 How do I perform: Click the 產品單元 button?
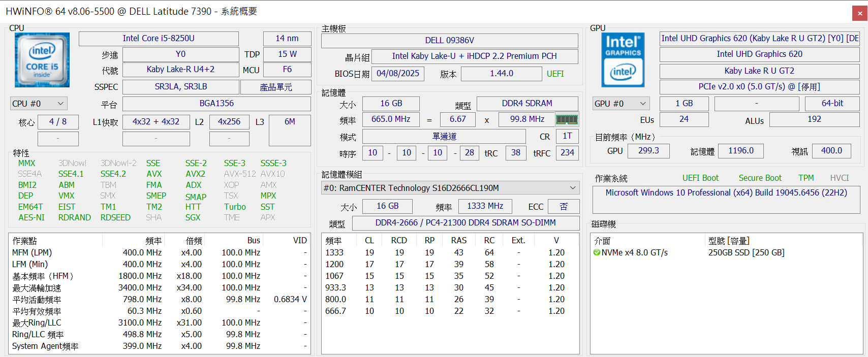pyautogui.click(x=275, y=87)
